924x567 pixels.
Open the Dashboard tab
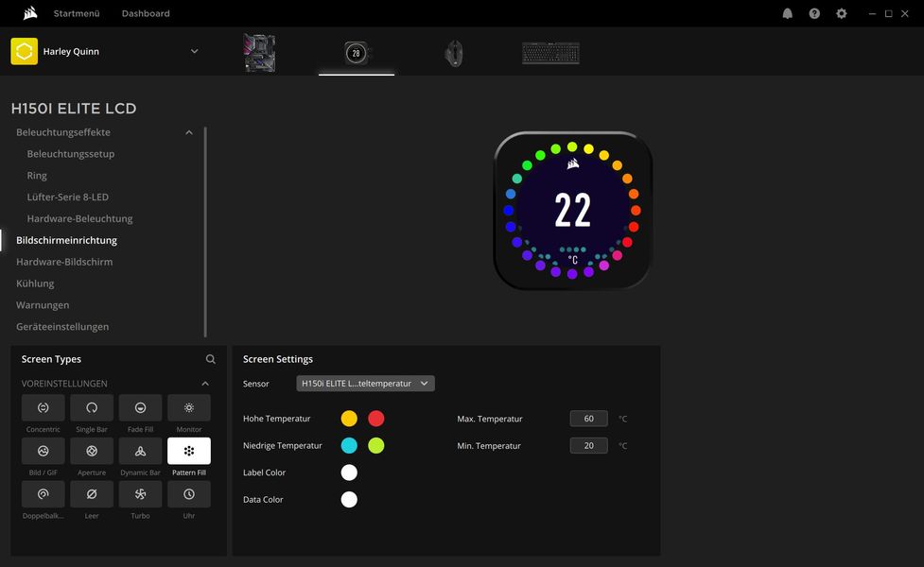146,13
